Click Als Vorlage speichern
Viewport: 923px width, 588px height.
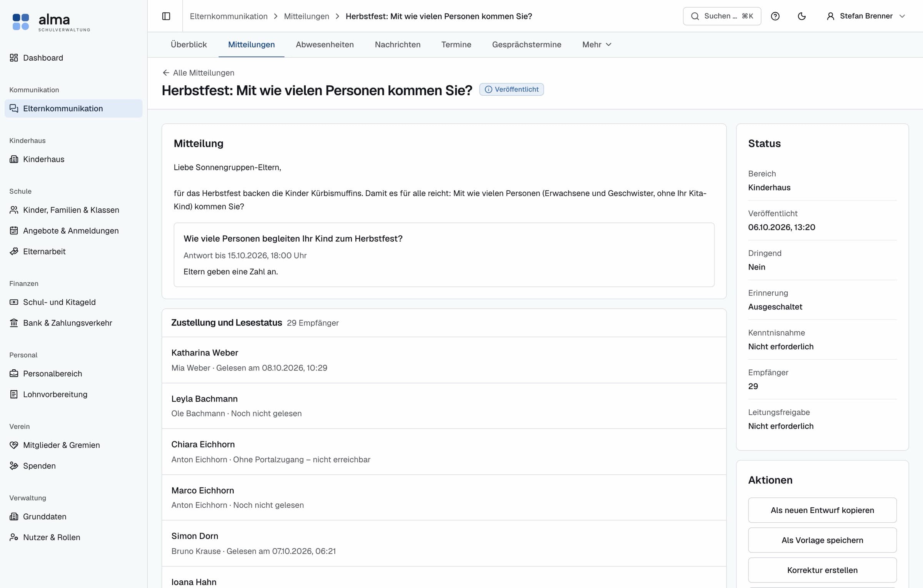tap(822, 540)
